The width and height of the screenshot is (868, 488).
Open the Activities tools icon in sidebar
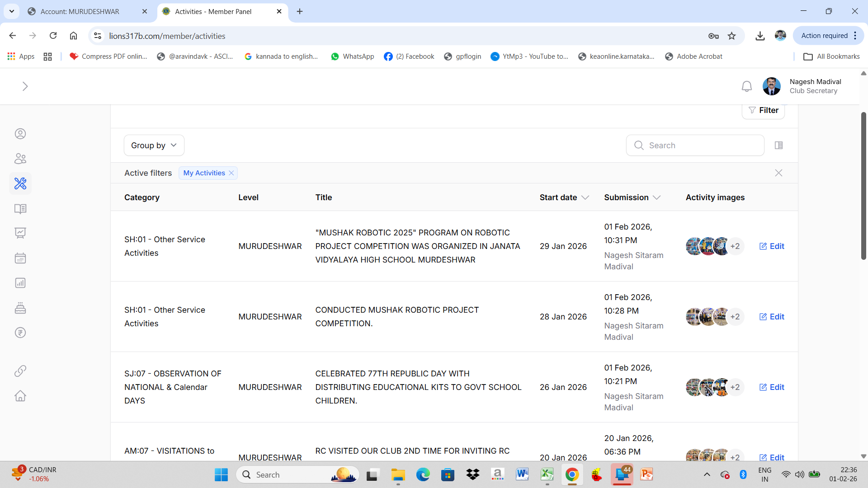click(x=20, y=183)
